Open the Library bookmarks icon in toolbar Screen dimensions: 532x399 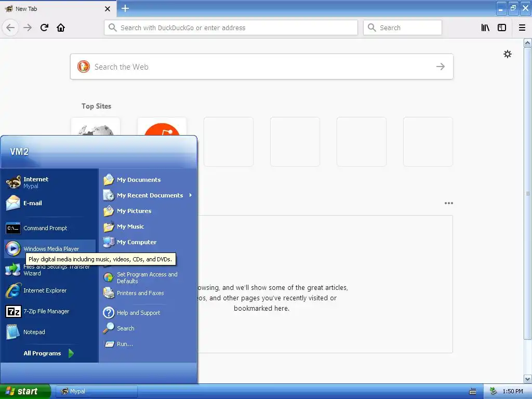(x=485, y=28)
